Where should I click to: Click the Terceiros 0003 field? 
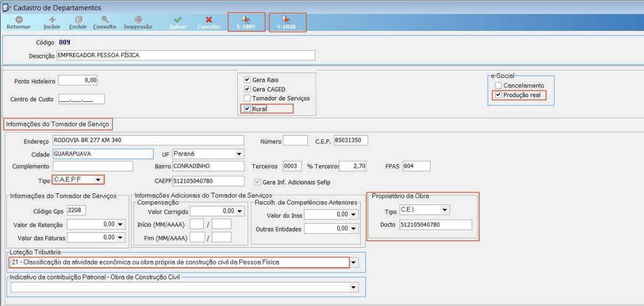click(x=292, y=167)
